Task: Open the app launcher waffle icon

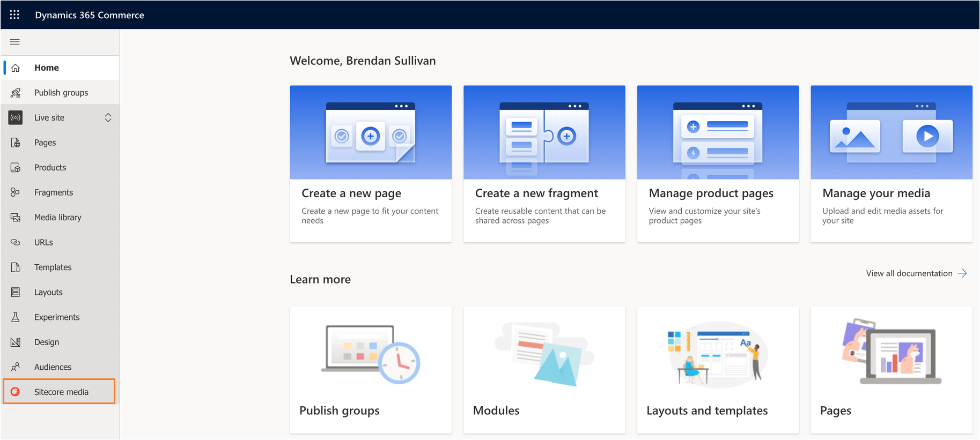Action: (14, 14)
